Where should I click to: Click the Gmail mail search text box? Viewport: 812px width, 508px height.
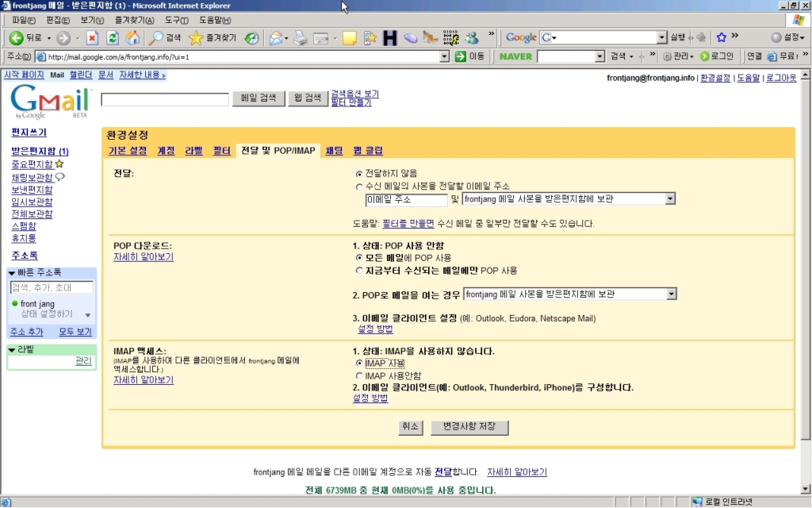point(165,99)
